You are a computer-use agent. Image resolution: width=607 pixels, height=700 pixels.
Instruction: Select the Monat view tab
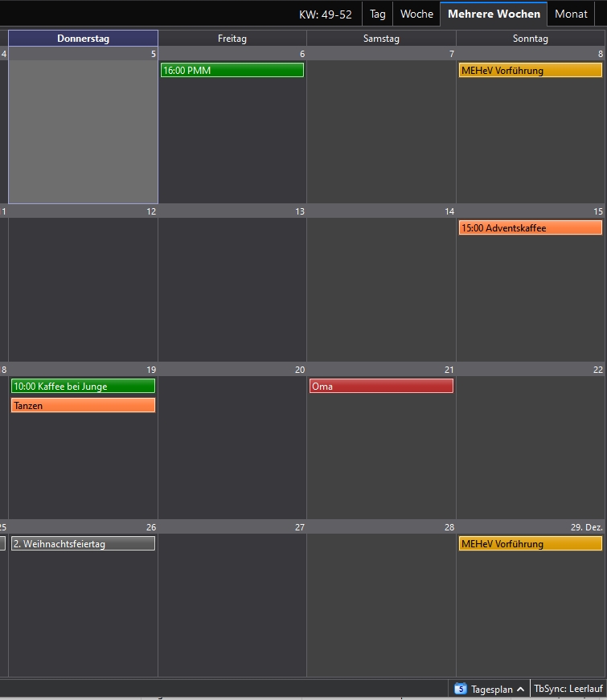click(x=571, y=14)
